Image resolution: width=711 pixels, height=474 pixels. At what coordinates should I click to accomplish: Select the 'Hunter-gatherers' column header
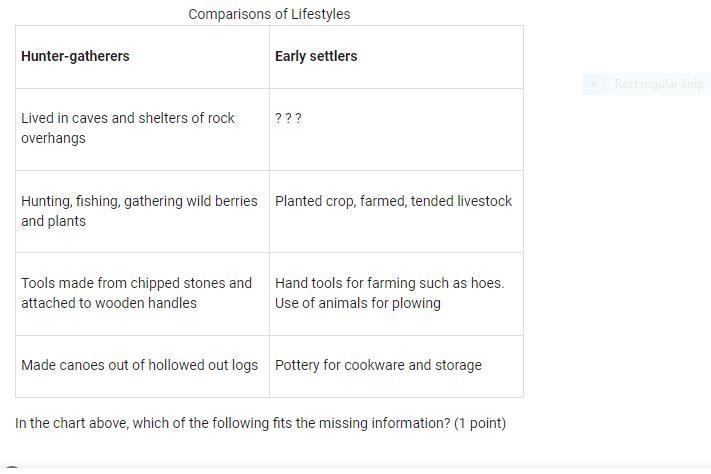pyautogui.click(x=75, y=56)
